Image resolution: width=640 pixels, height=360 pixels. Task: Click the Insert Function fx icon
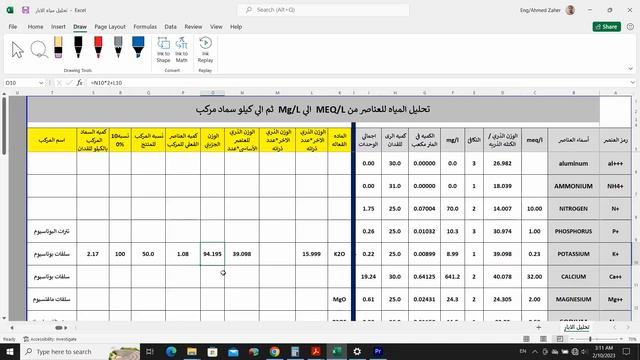(x=80, y=83)
